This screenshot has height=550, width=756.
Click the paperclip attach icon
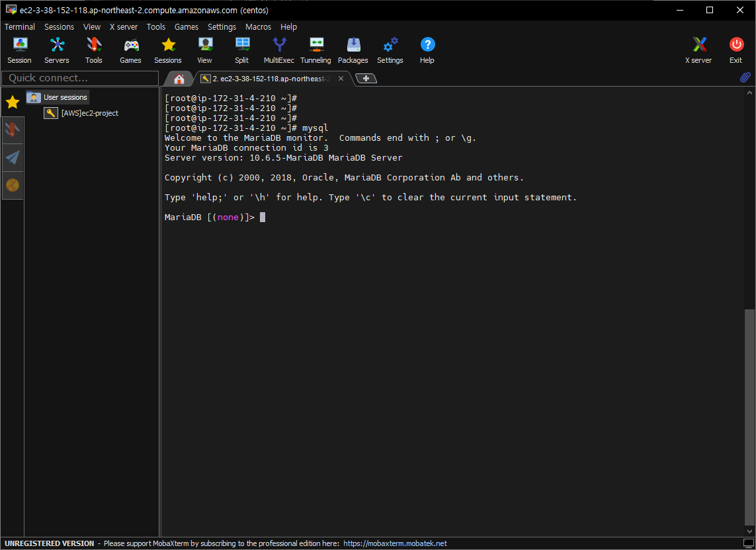coord(745,77)
